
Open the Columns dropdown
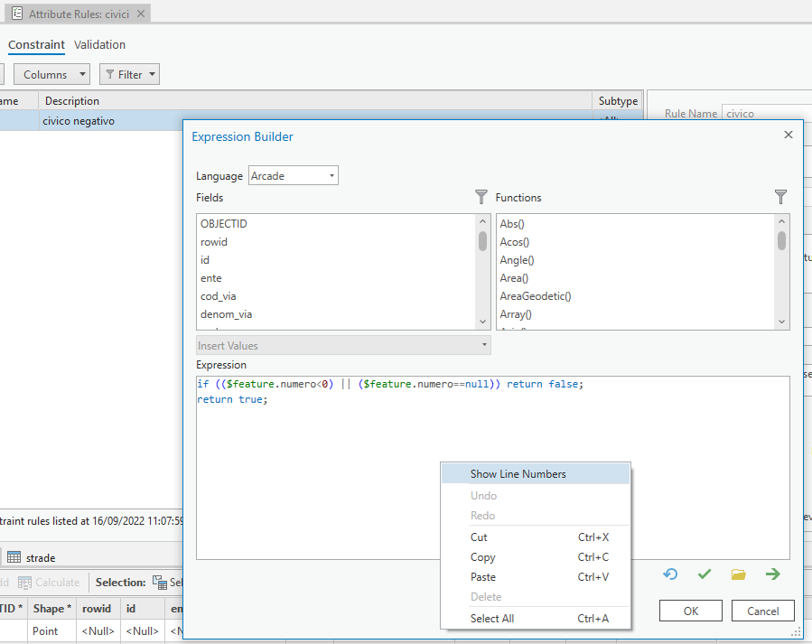[x=51, y=74]
